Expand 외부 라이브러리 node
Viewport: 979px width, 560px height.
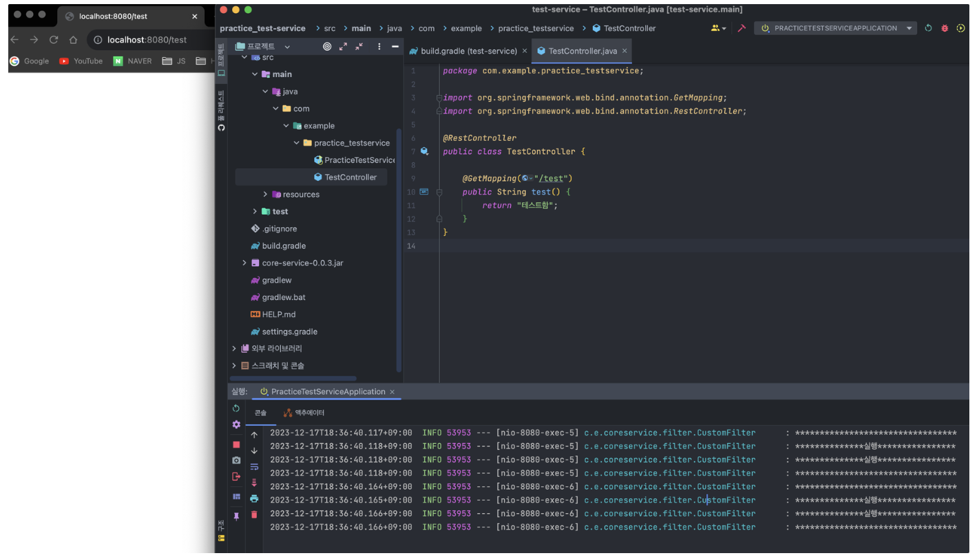click(x=234, y=349)
